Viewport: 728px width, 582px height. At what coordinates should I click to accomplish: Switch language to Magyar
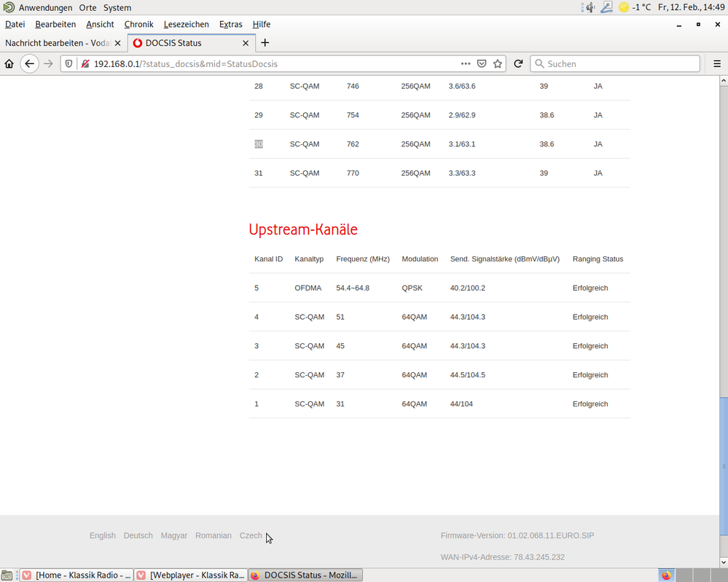(174, 535)
